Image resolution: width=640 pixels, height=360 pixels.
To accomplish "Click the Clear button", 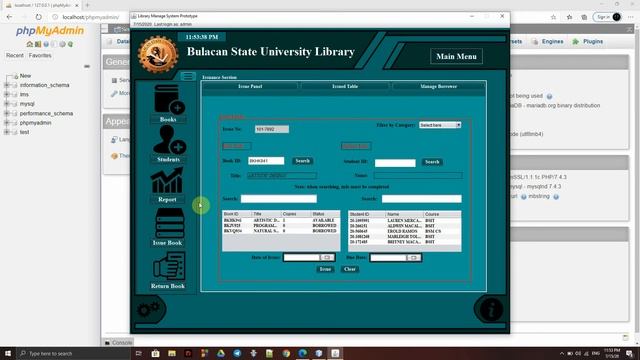I will click(350, 269).
